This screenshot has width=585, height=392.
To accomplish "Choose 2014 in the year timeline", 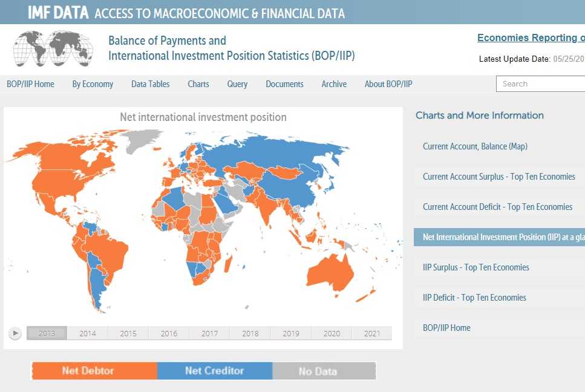I will 88,333.
